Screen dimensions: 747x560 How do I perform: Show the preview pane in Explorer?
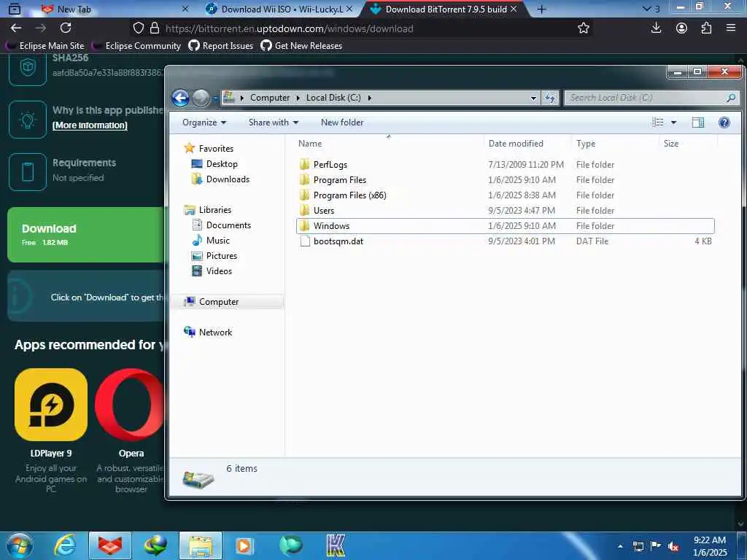698,122
